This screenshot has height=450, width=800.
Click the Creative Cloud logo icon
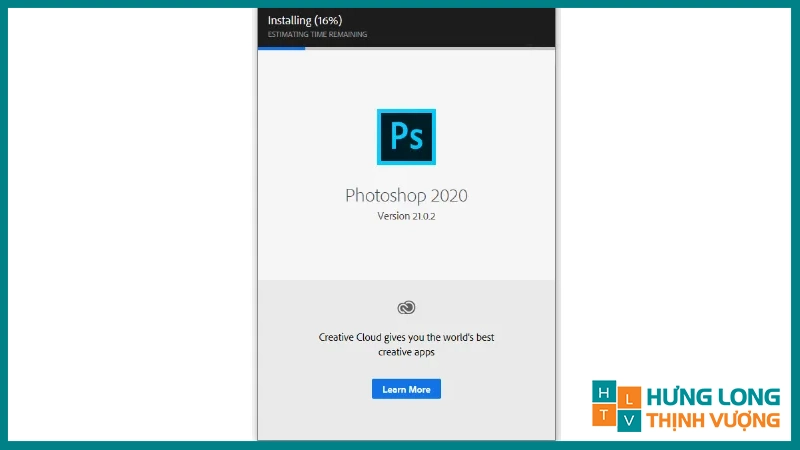pos(406,308)
